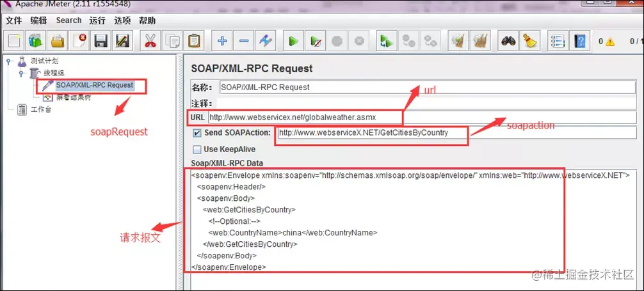The height and width of the screenshot is (291, 644).
Task: Create a new test plan via toolbar
Action: 14,41
